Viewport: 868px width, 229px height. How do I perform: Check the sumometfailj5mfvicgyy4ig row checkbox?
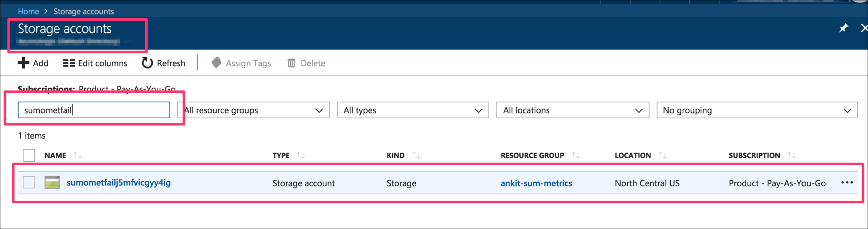click(x=29, y=182)
